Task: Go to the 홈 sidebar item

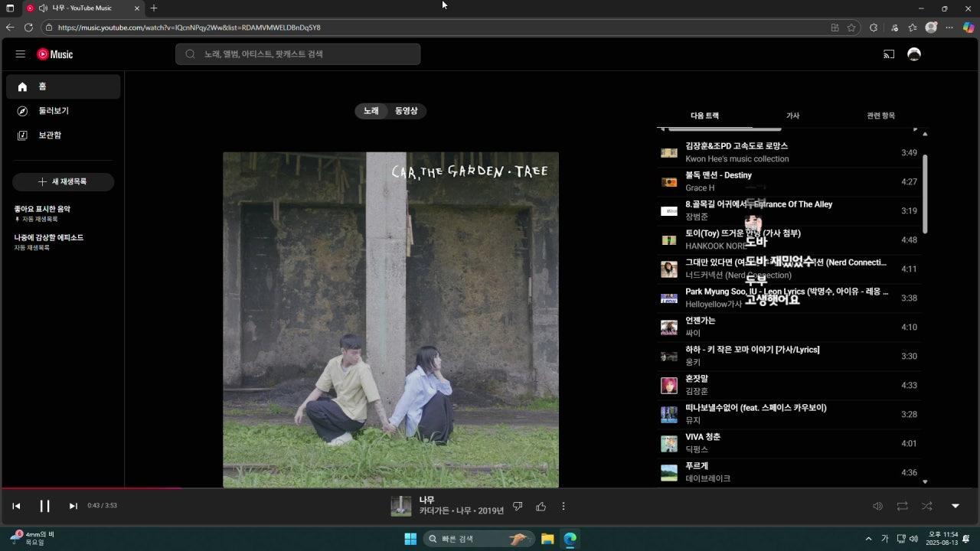Action: coord(63,86)
